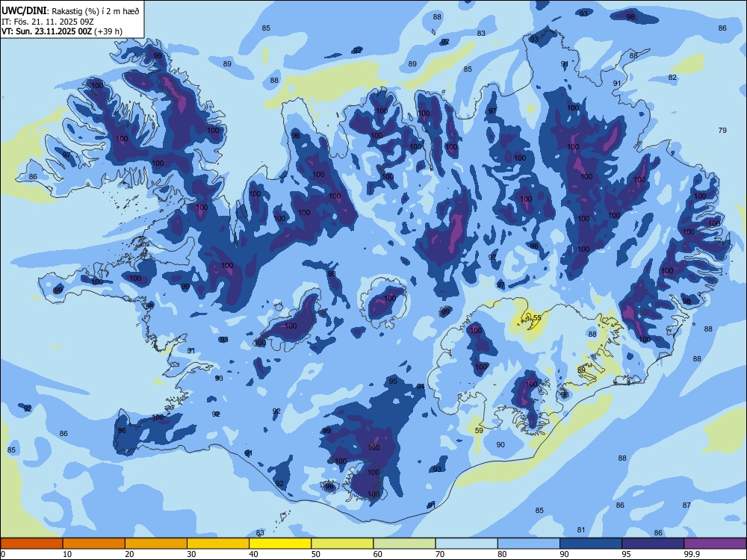Select the indigo 95–99.9 legend swatch

[653, 544]
